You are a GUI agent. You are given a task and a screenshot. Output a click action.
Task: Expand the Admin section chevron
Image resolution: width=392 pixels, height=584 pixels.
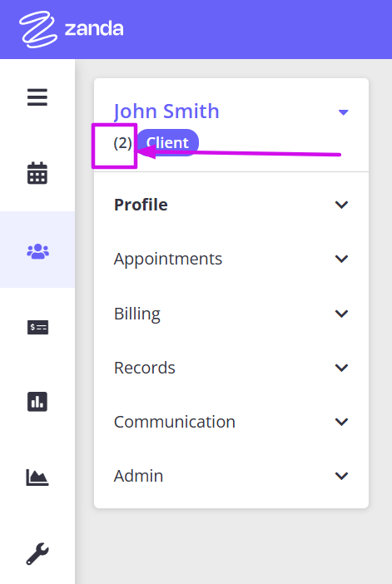(x=341, y=476)
